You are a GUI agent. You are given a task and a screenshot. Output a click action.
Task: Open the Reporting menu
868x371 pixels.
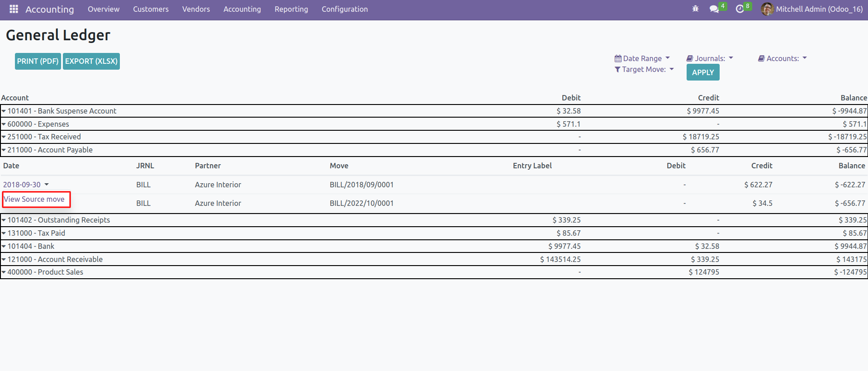pos(291,9)
